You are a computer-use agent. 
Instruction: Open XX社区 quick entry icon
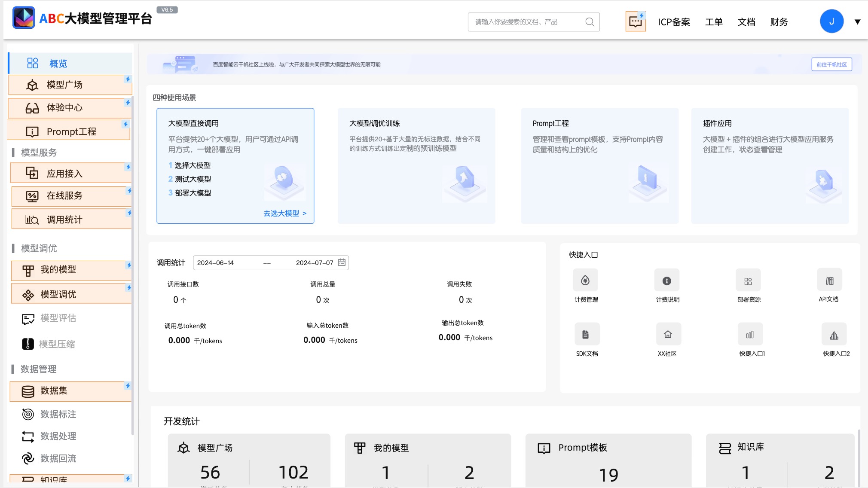pos(668,334)
